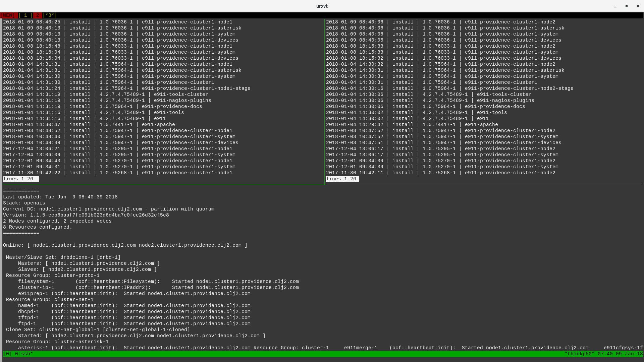The width and height of the screenshot is (644, 362).
Task: Click the e911prep-1 resource row
Action: click(x=134, y=294)
